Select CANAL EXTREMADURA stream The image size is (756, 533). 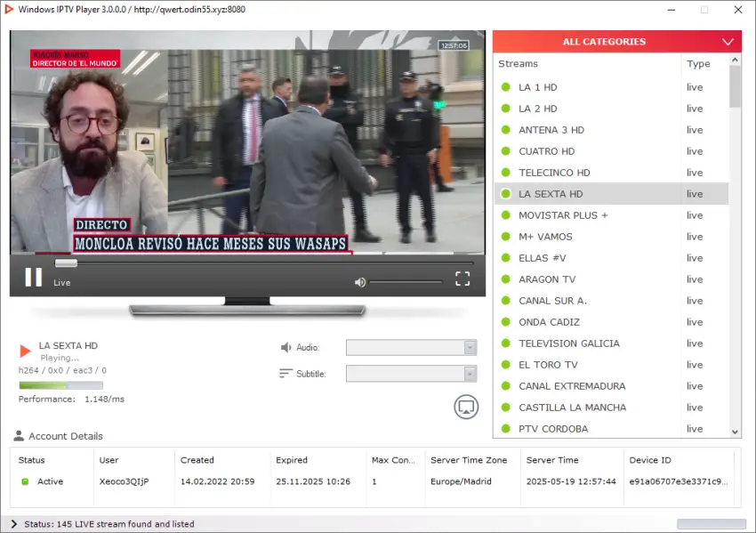pos(611,386)
